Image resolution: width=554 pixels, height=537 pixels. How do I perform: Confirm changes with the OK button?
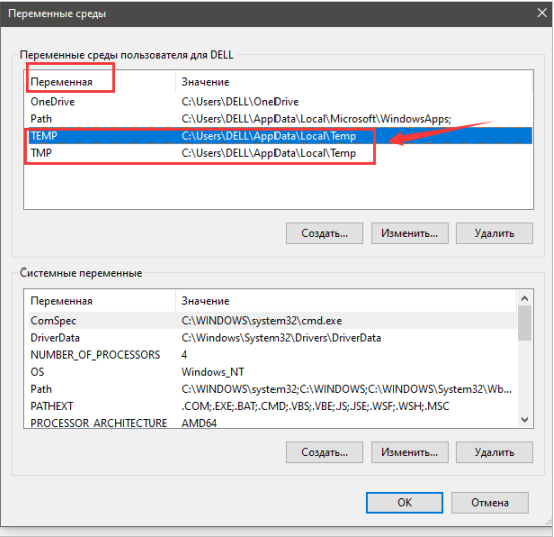(405, 502)
